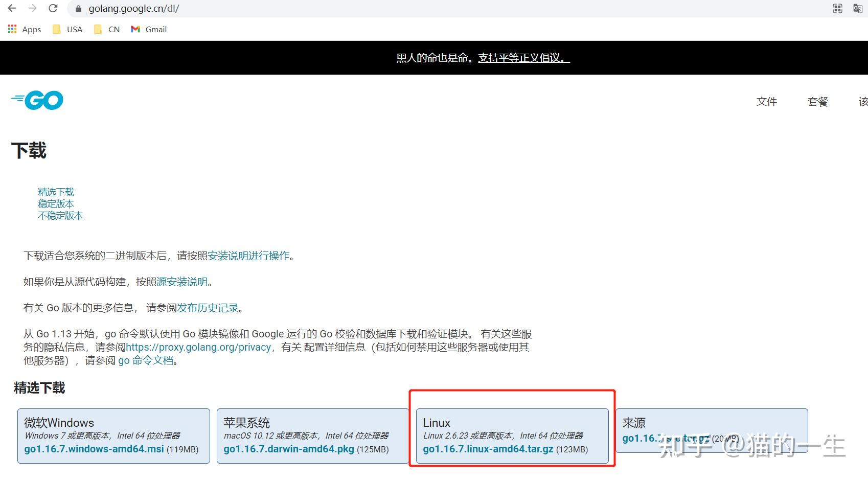
Task: Click the Go logo on the page
Action: [36, 100]
